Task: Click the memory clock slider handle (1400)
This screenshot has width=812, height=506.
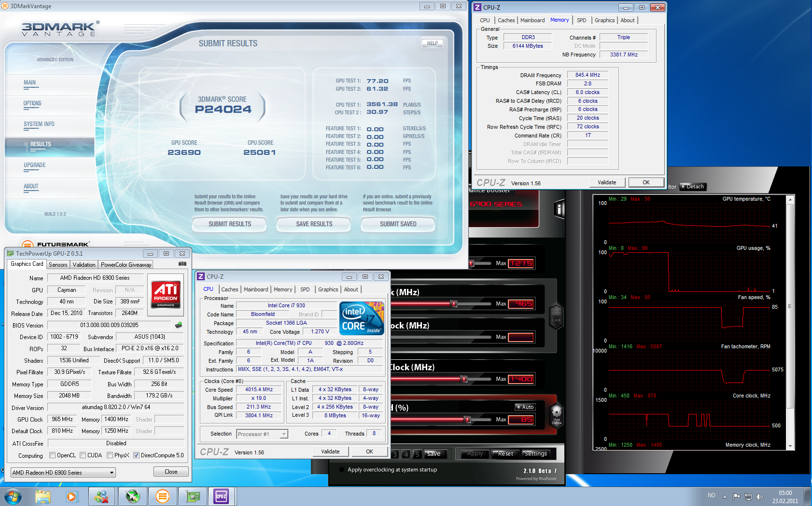Action: coord(464,379)
